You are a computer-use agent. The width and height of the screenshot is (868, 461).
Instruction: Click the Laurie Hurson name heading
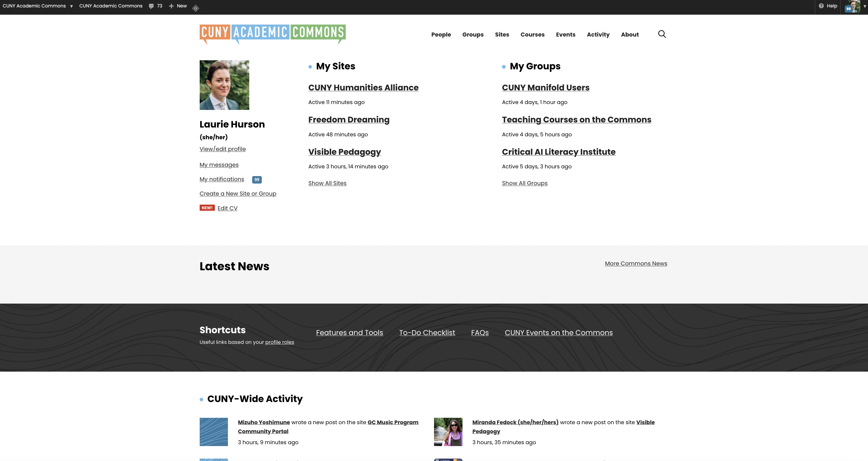pyautogui.click(x=232, y=124)
